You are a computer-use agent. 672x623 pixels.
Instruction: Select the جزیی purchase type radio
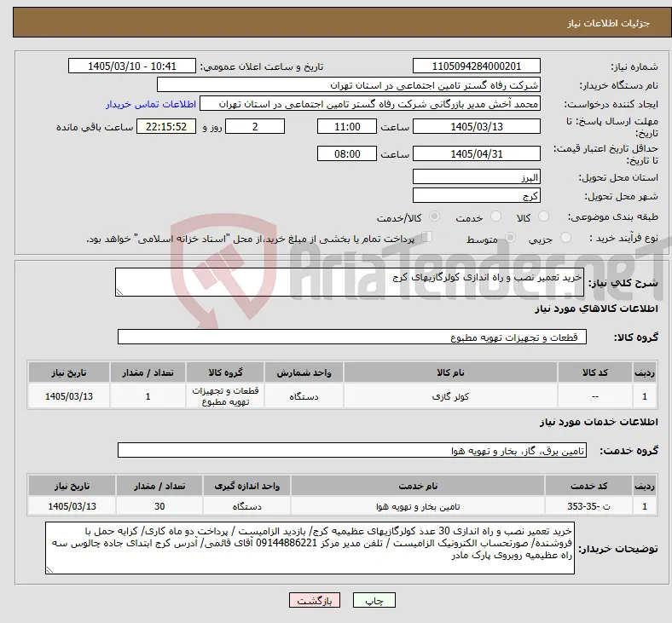pos(565,237)
